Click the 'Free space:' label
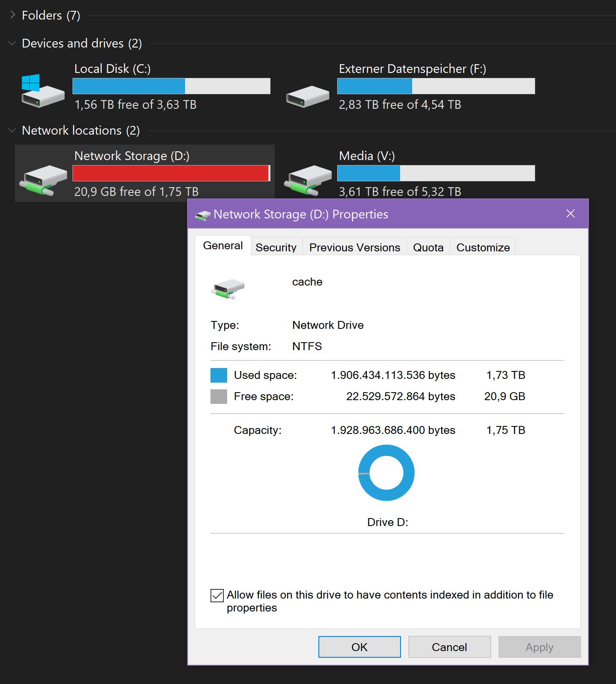Viewport: 616px width, 684px height. coord(264,396)
